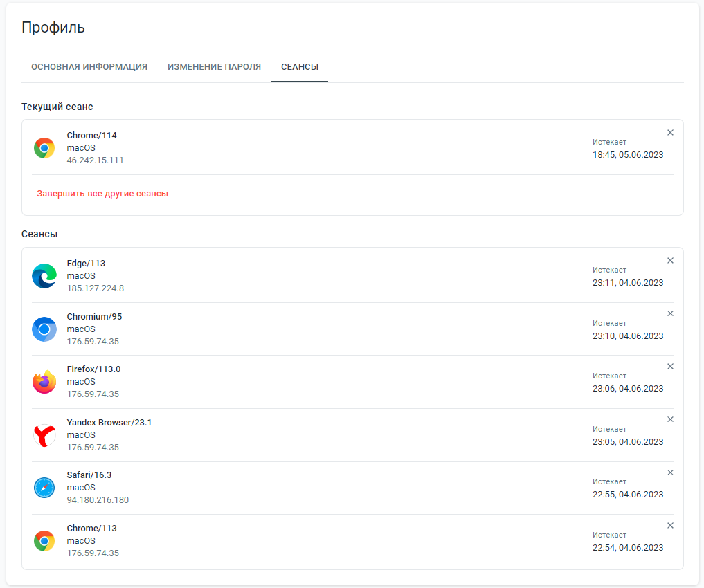Click the Edge/113 session name

(x=87, y=264)
